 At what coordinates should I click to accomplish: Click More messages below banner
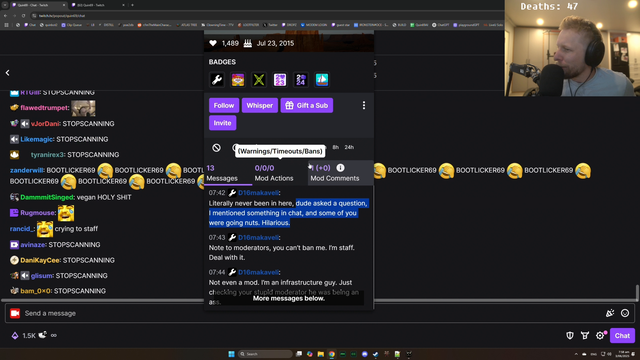289,298
